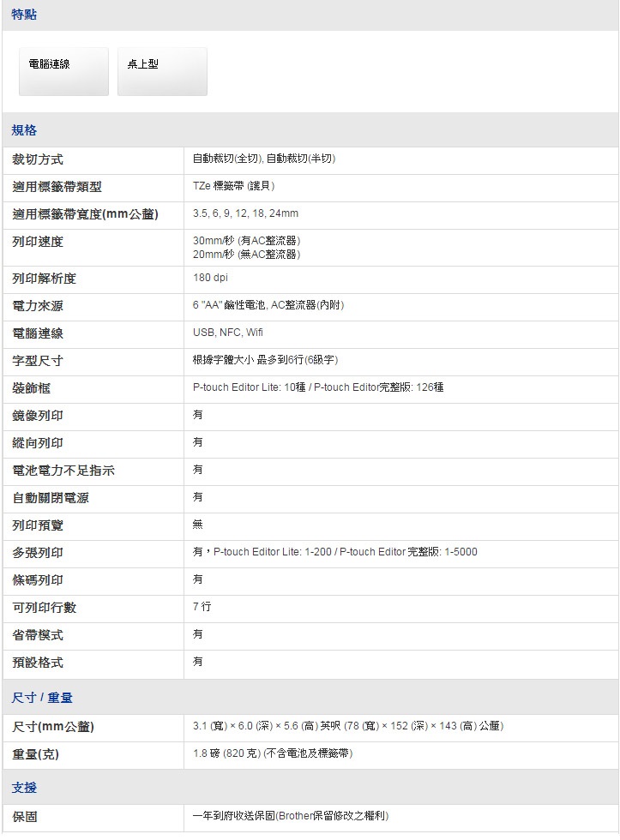
Task: Click the 裝飾框 row label
Action: [x=31, y=387]
